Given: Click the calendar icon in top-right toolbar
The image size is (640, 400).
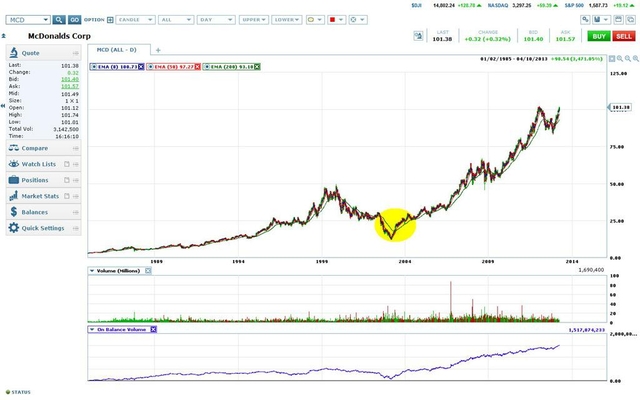Looking at the screenshot, I should [618, 20].
